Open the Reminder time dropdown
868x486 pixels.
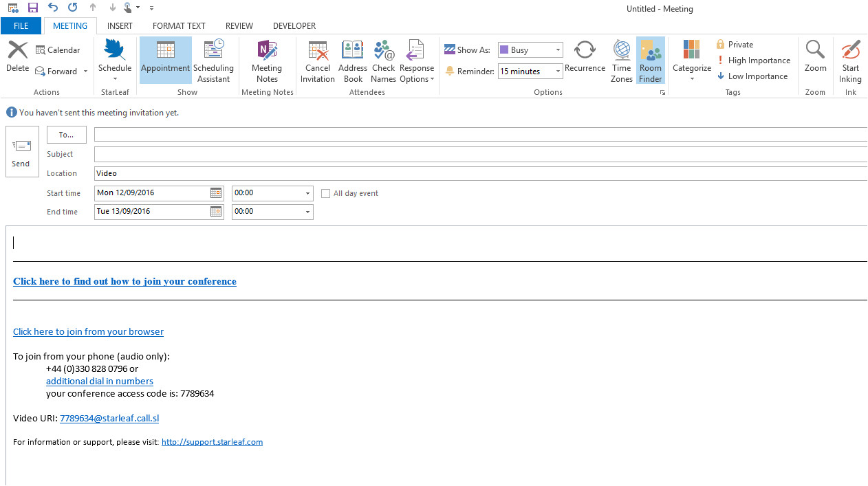click(558, 71)
